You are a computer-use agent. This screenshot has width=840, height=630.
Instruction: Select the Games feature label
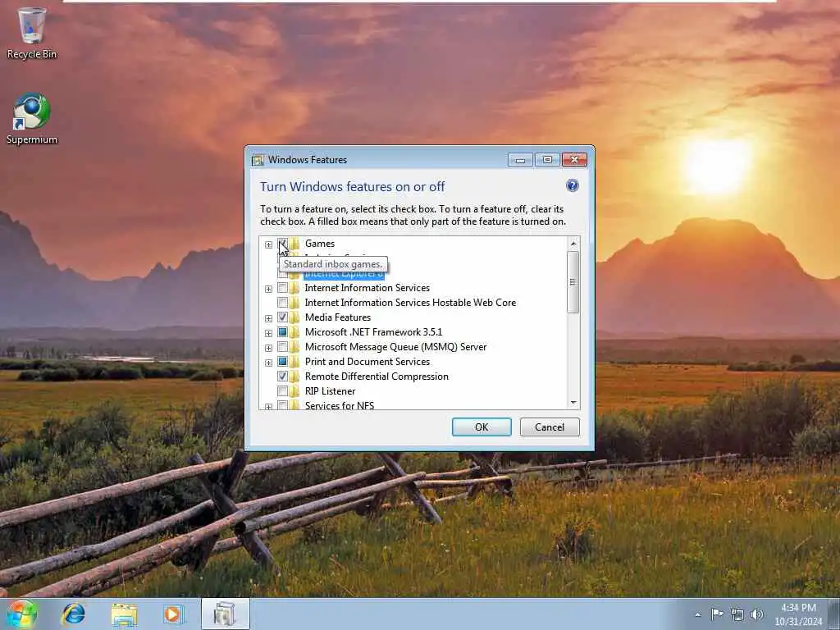(x=320, y=243)
